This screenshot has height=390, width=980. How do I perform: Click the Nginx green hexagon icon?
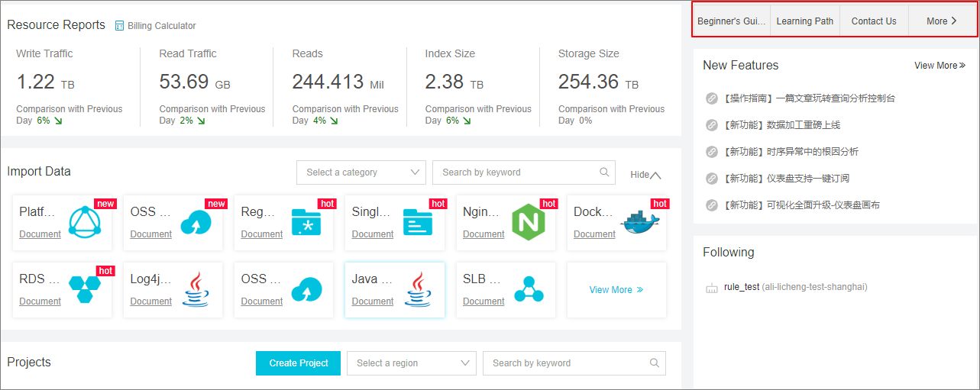coord(529,222)
